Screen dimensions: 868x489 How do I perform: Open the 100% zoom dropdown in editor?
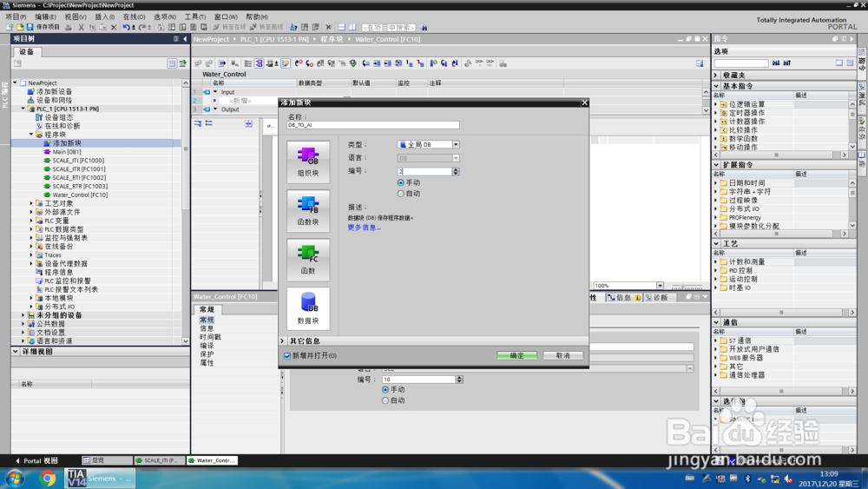point(660,286)
